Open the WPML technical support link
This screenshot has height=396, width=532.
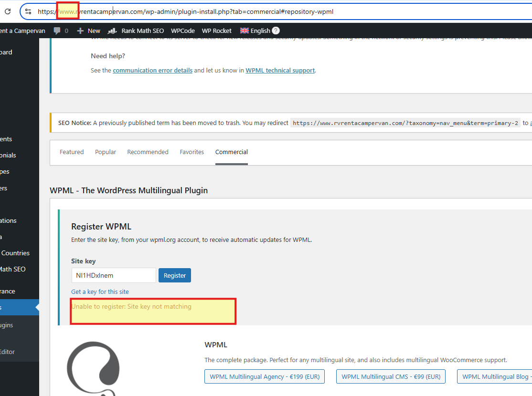pyautogui.click(x=280, y=71)
